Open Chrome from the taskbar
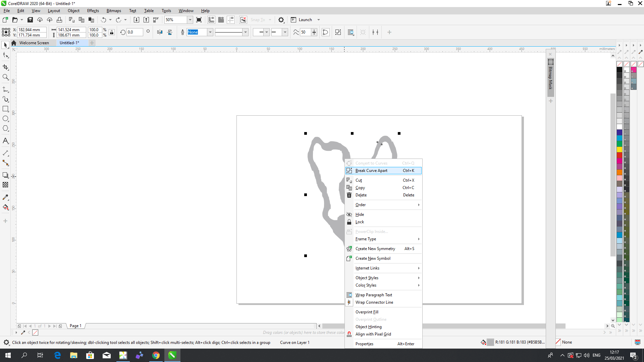644x362 pixels. pyautogui.click(x=156, y=355)
